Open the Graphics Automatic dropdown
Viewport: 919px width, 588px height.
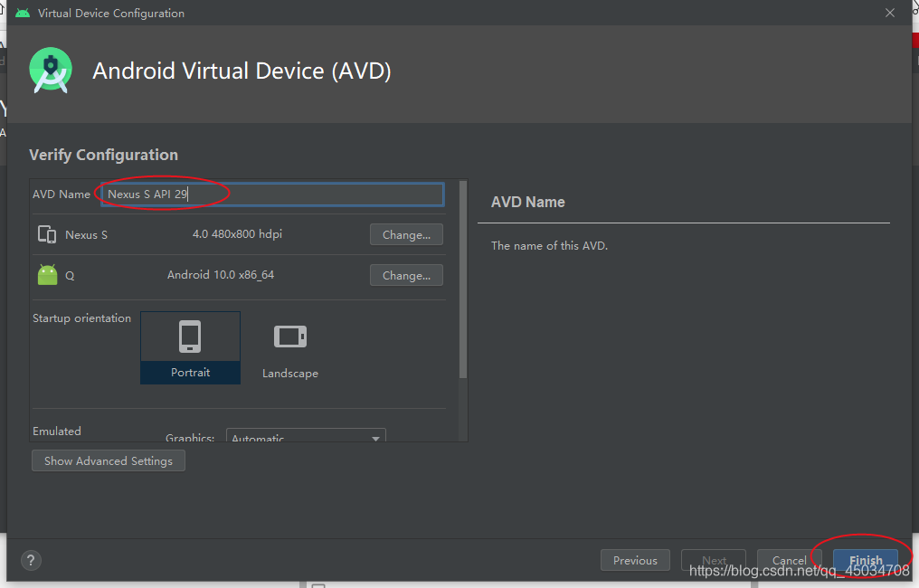coord(306,436)
